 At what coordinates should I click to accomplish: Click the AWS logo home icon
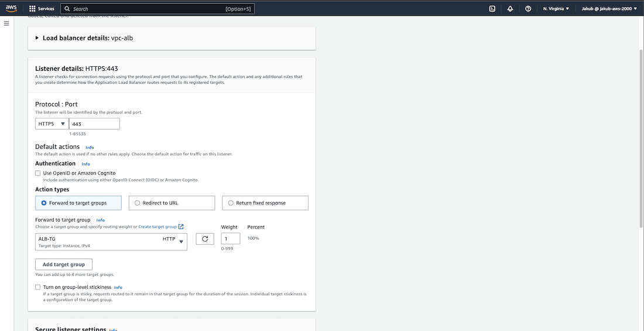point(12,8)
